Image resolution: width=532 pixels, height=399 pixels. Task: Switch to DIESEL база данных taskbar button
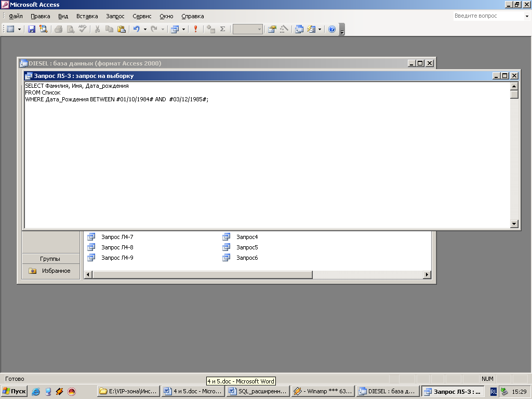pyautogui.click(x=388, y=391)
